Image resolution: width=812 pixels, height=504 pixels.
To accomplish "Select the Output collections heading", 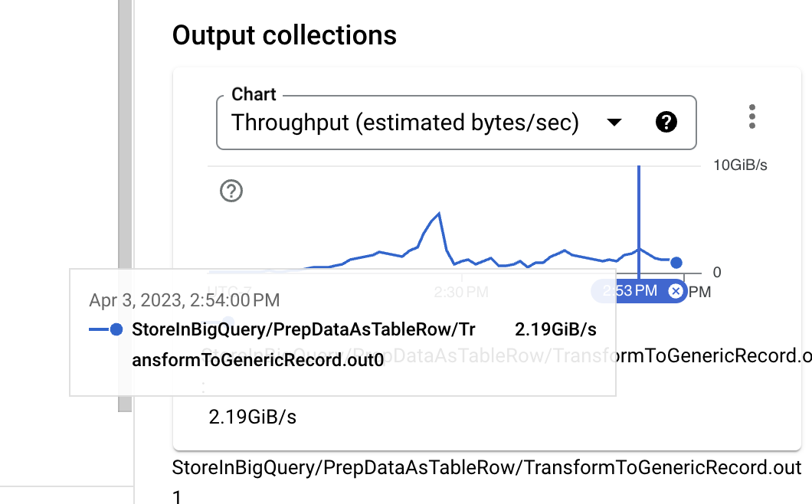I will pos(285,35).
